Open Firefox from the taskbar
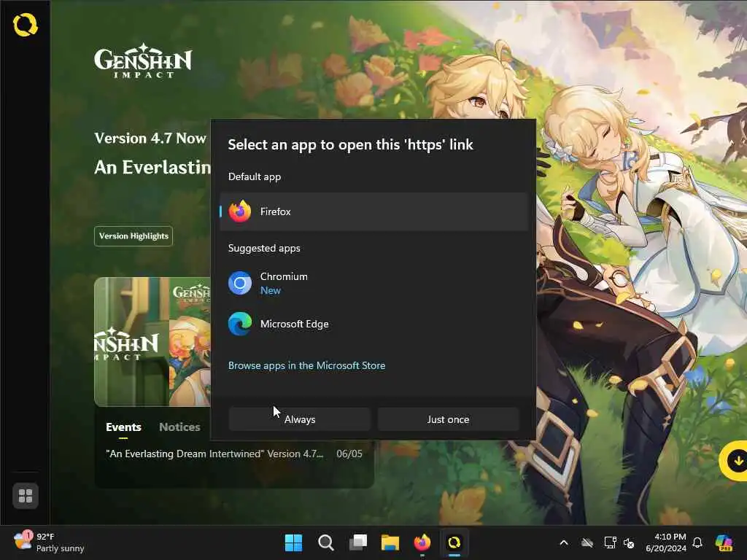Image resolution: width=747 pixels, height=560 pixels. point(422,542)
